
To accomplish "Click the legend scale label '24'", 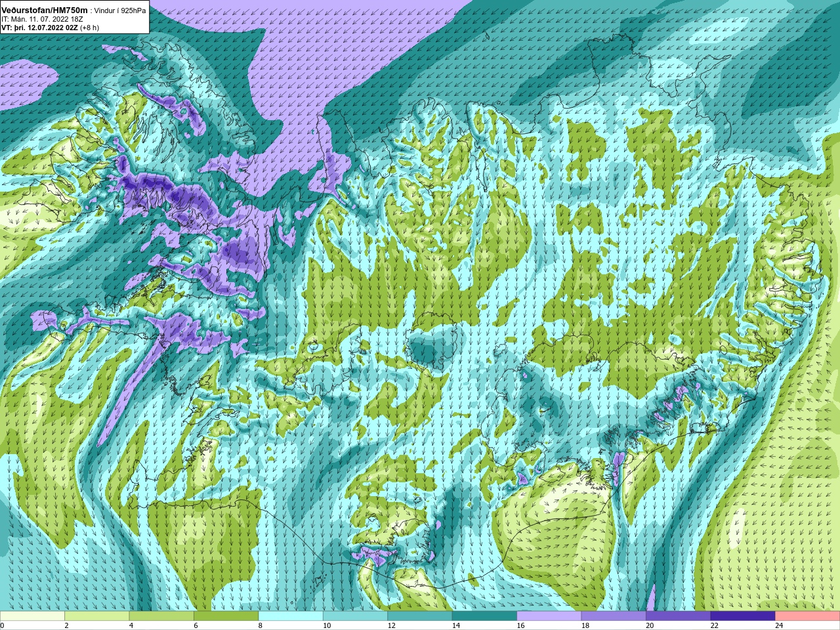I will click(x=779, y=625).
